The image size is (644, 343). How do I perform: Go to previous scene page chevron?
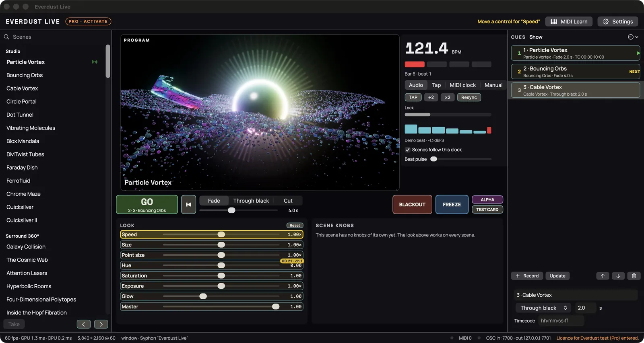84,324
